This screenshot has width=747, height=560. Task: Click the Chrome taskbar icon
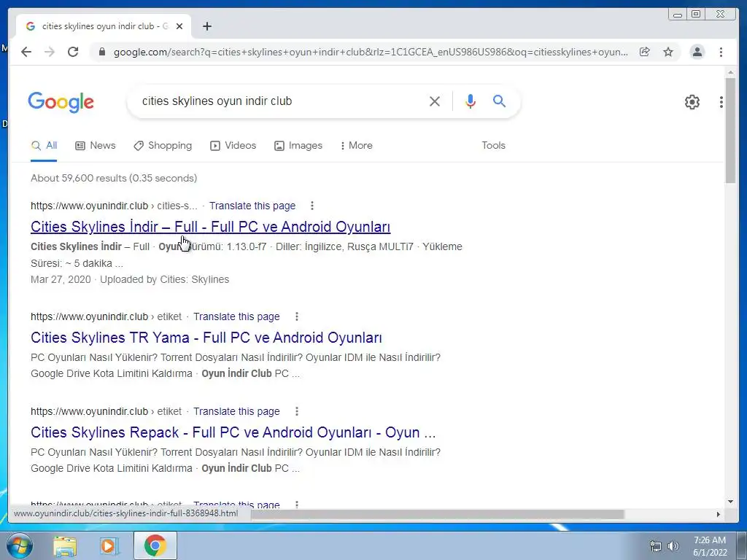(x=155, y=545)
